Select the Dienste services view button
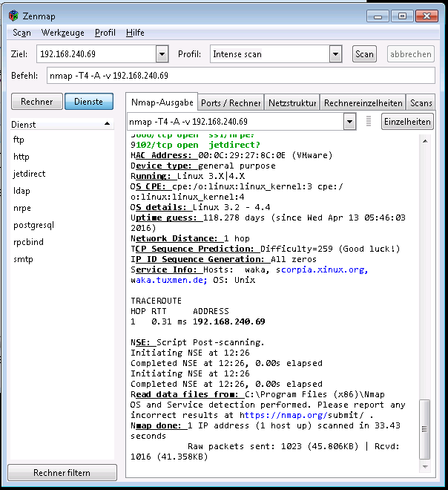This screenshot has width=448, height=490. [x=89, y=102]
